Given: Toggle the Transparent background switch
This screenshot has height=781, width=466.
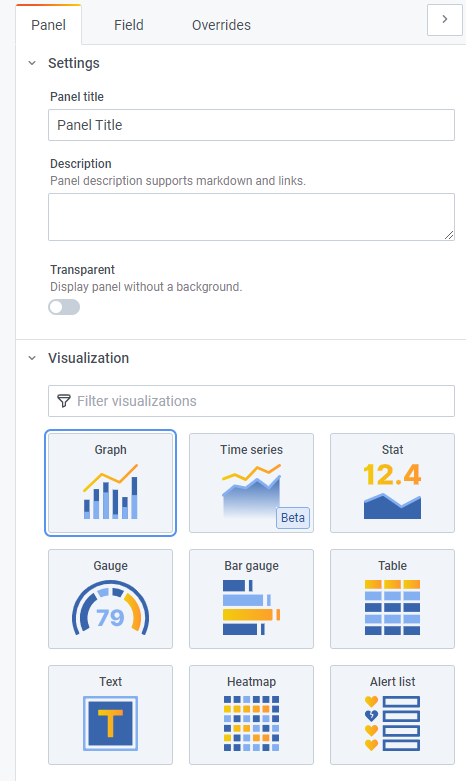Looking at the screenshot, I should (64, 307).
